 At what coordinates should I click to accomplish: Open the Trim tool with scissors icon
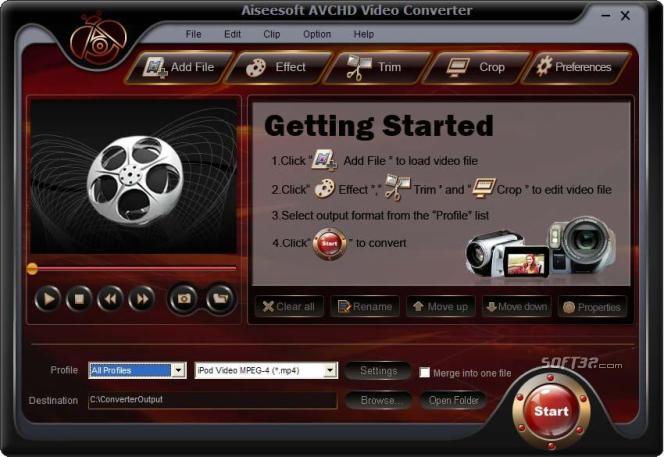tap(377, 67)
